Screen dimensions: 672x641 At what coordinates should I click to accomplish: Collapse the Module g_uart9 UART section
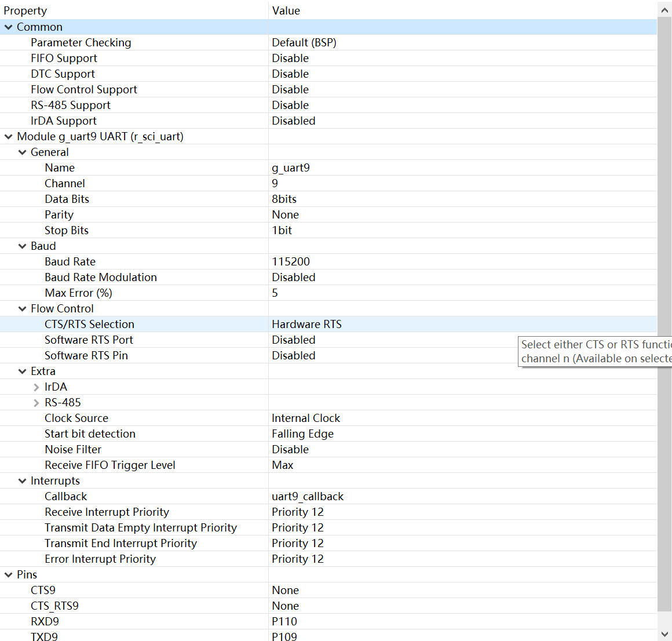(x=8, y=137)
